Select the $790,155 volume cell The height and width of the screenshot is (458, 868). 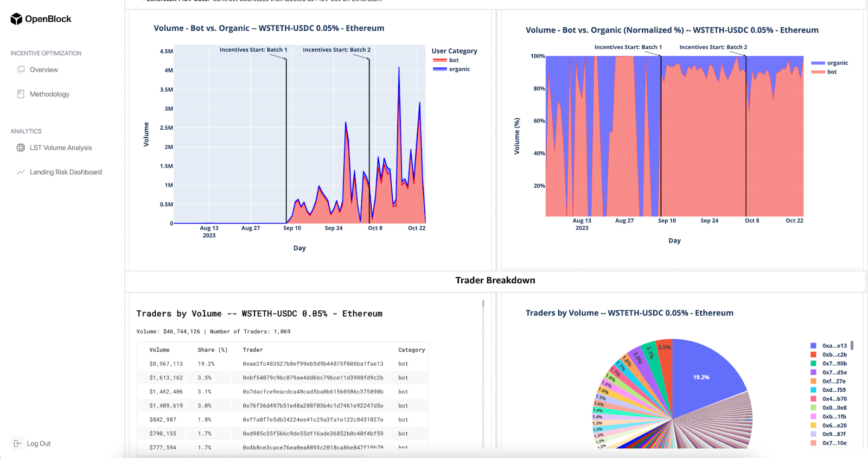point(163,434)
